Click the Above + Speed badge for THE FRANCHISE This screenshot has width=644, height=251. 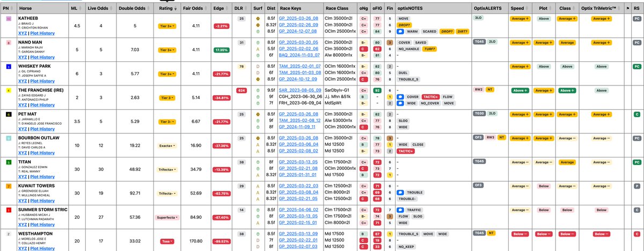pos(520,90)
